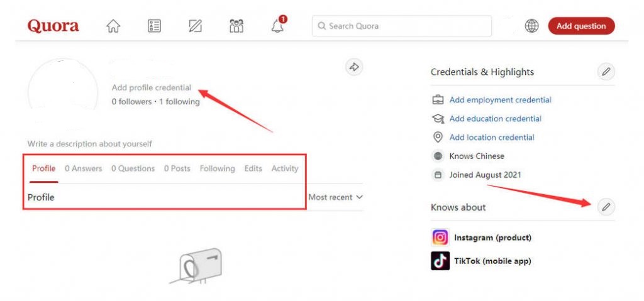Click the 0 followers text
Screen dimensions: 644x301
131,101
